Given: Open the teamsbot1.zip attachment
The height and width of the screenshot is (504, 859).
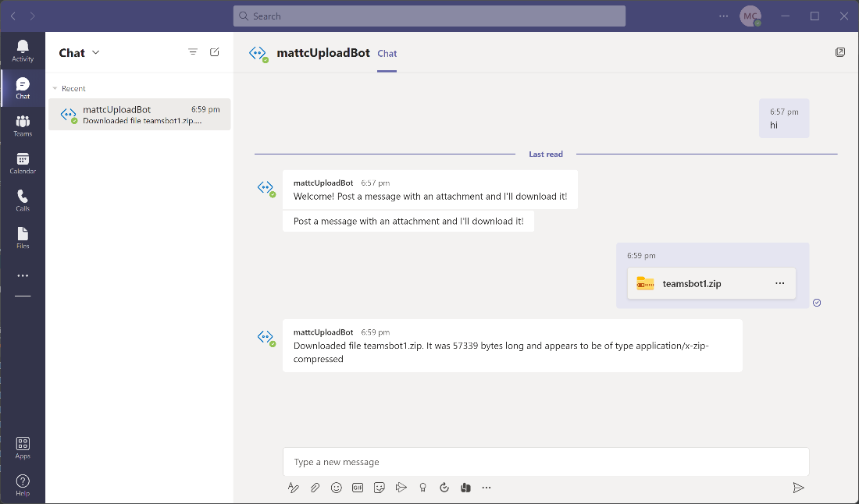Looking at the screenshot, I should click(x=711, y=283).
